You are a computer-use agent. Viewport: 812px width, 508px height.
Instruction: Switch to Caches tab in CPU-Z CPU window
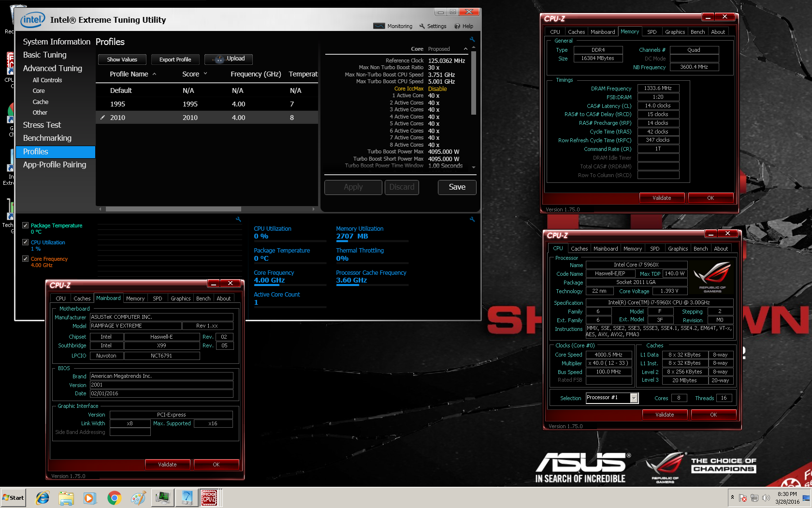pos(580,249)
